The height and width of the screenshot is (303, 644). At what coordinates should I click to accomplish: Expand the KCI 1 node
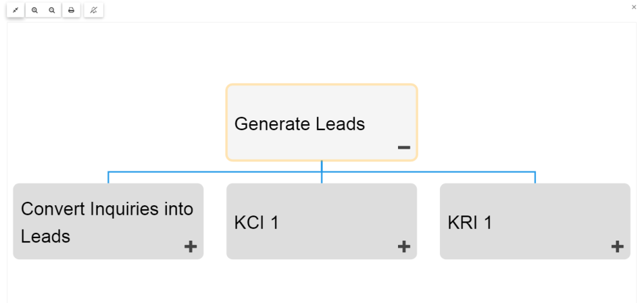pyautogui.click(x=404, y=246)
